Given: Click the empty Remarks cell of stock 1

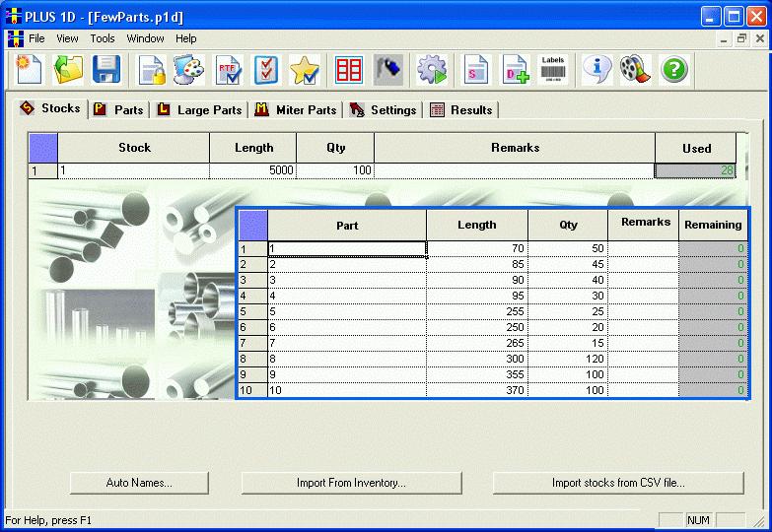Looking at the screenshot, I should [515, 170].
